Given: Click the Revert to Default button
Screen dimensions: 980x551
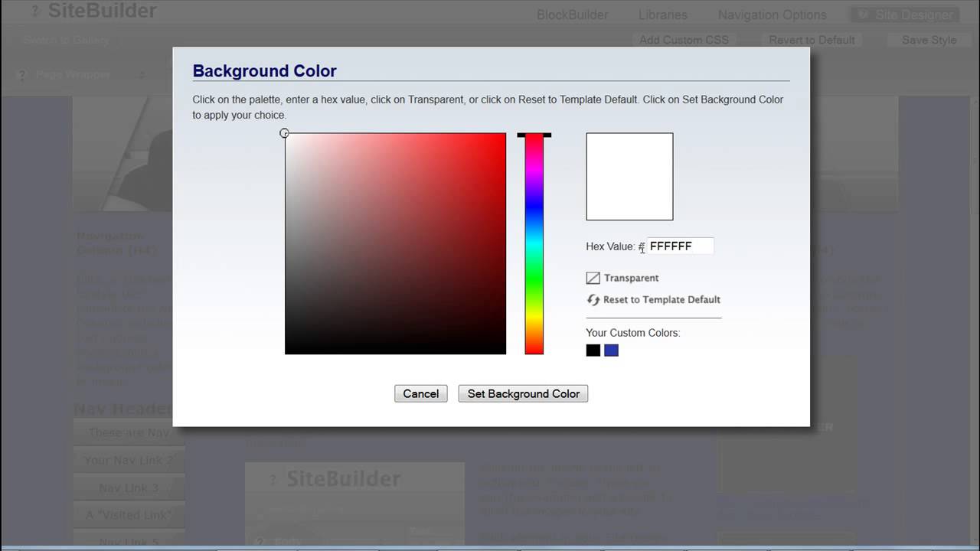Looking at the screenshot, I should (812, 40).
